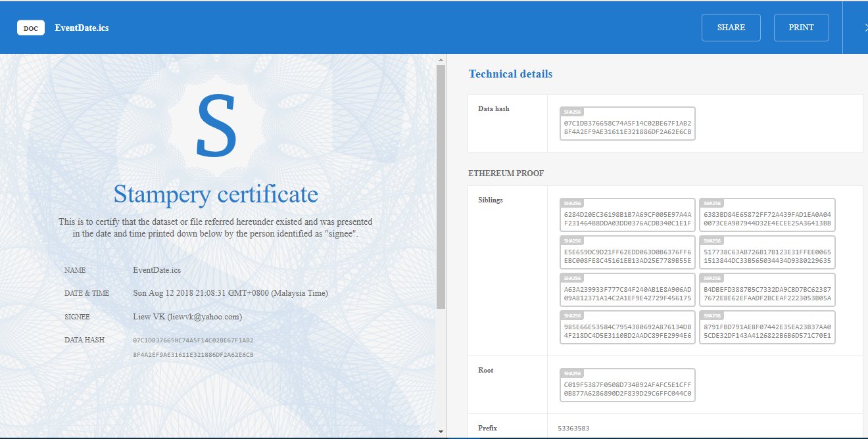
Task: Select the Prefix value 53363583
Action: coord(573,428)
